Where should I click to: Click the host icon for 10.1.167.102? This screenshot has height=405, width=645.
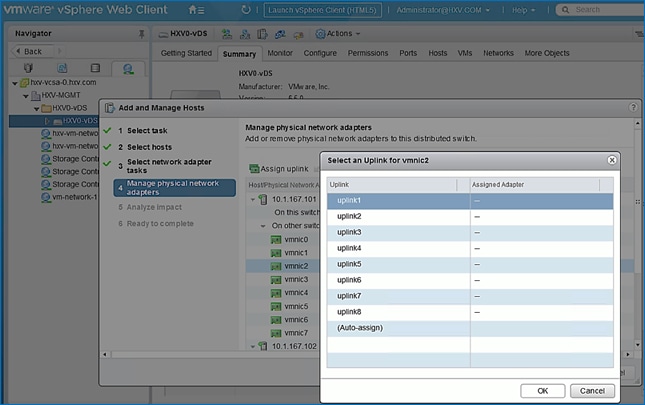pyautogui.click(x=262, y=346)
